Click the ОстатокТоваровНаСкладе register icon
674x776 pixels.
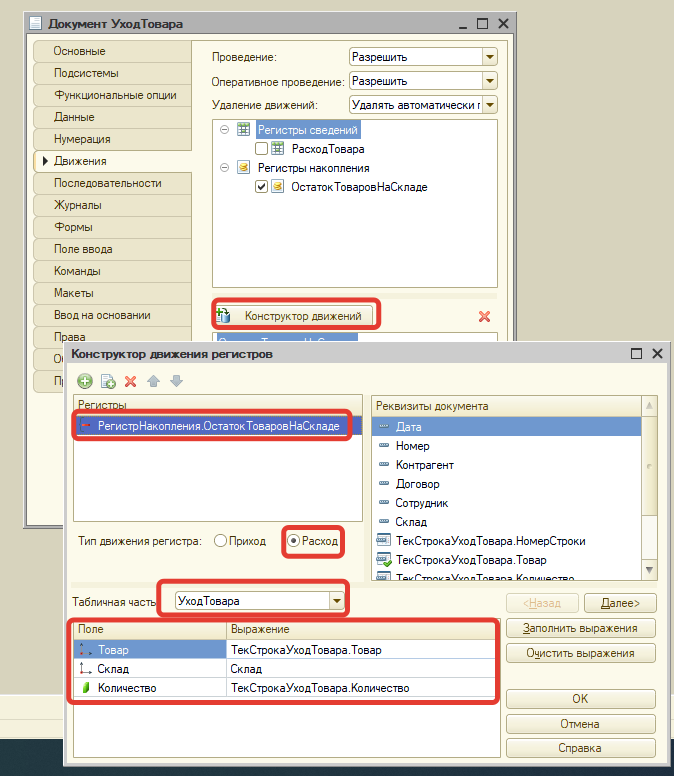click(278, 187)
